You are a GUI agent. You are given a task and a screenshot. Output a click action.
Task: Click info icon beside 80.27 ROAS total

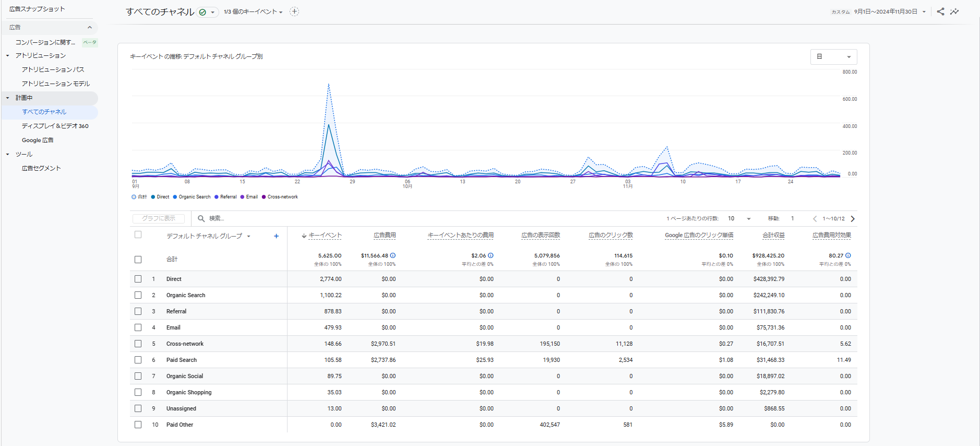848,255
